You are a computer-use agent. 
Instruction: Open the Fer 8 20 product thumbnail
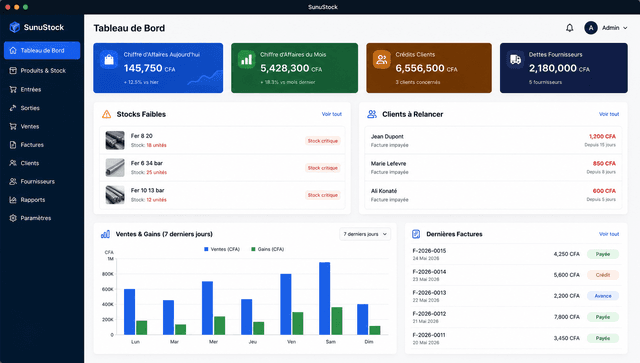pyautogui.click(x=115, y=140)
